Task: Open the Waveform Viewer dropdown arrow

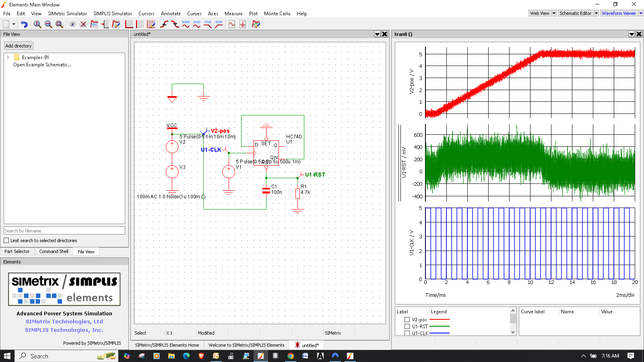Action: (x=641, y=13)
